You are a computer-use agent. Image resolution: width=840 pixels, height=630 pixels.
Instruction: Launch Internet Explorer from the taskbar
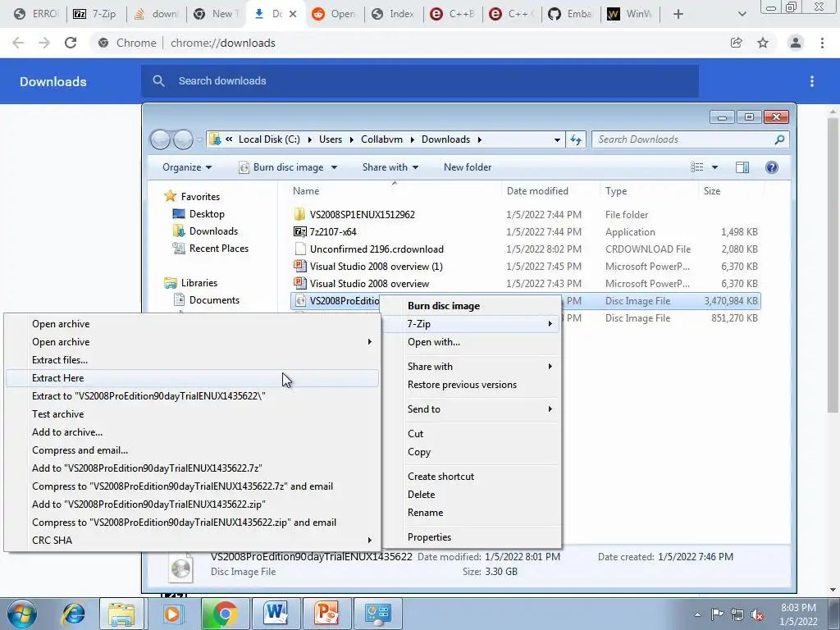[x=73, y=614]
